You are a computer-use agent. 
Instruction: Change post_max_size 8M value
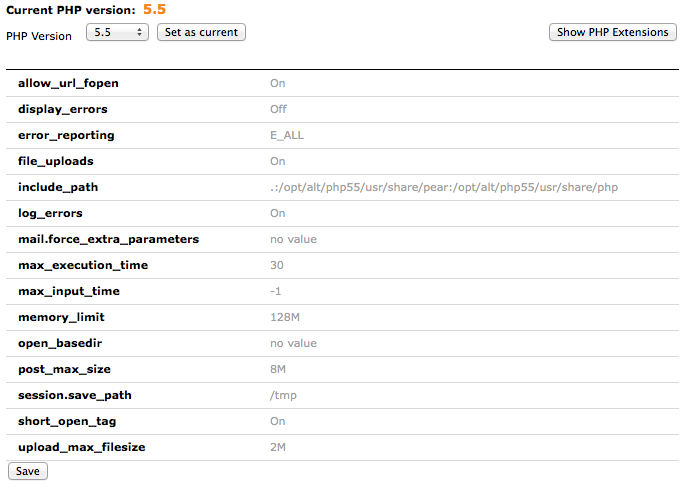pyautogui.click(x=278, y=369)
